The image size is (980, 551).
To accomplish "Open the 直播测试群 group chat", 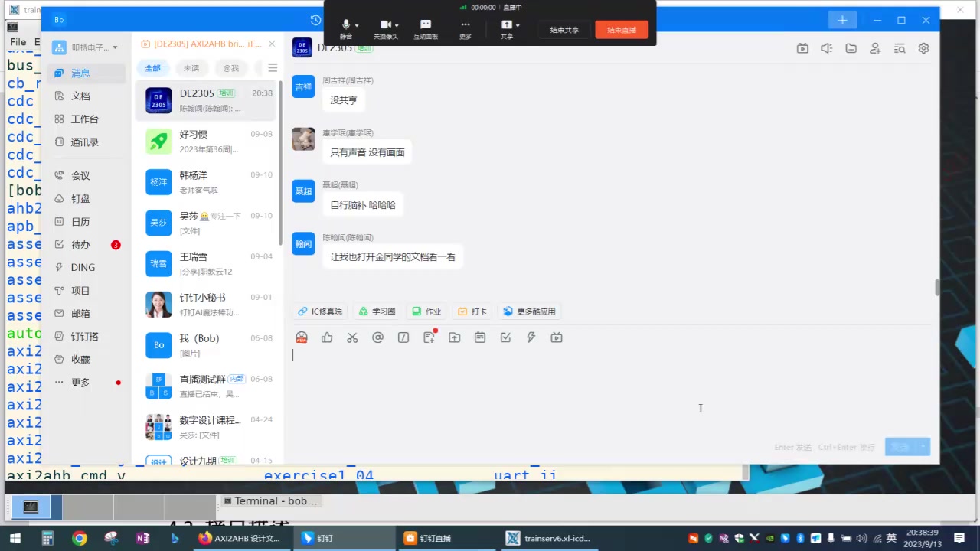I will pos(205,386).
